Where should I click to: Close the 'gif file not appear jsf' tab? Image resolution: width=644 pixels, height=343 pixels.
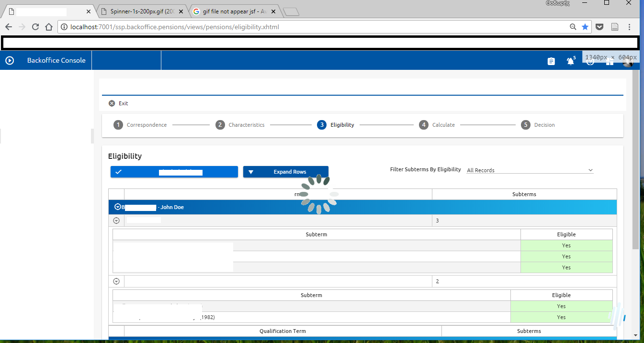[273, 11]
